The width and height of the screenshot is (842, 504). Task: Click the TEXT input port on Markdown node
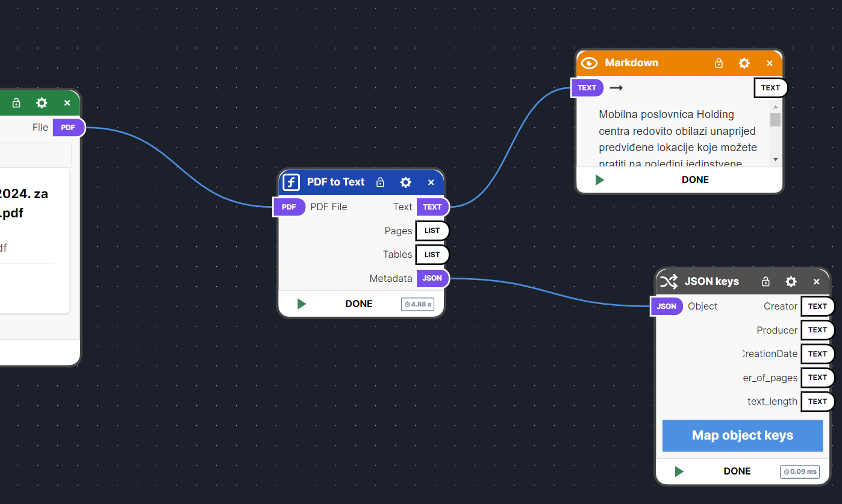[587, 87]
